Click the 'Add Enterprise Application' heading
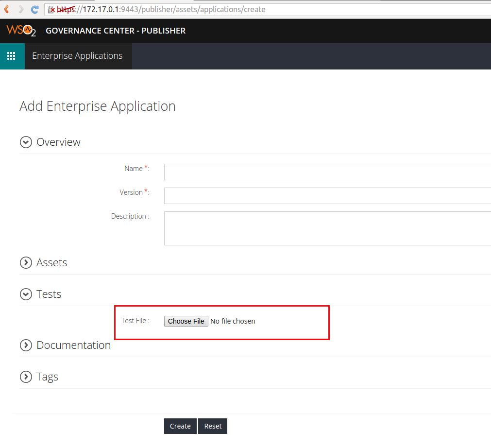Image resolution: width=491 pixels, height=448 pixels. (x=98, y=106)
